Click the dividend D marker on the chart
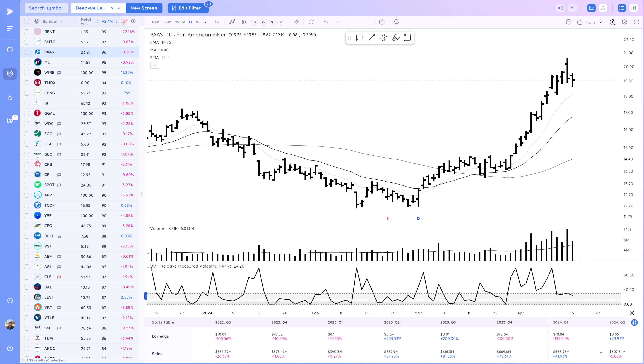 click(418, 219)
